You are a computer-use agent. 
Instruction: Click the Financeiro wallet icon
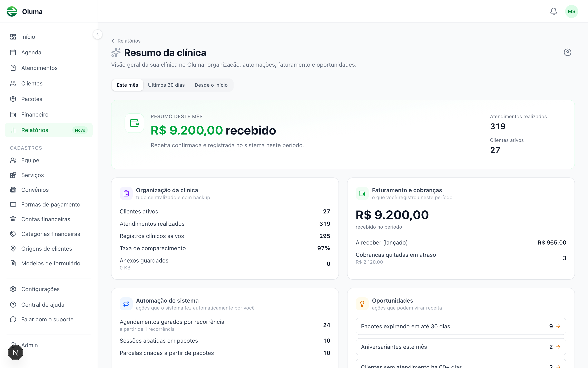coord(13,114)
